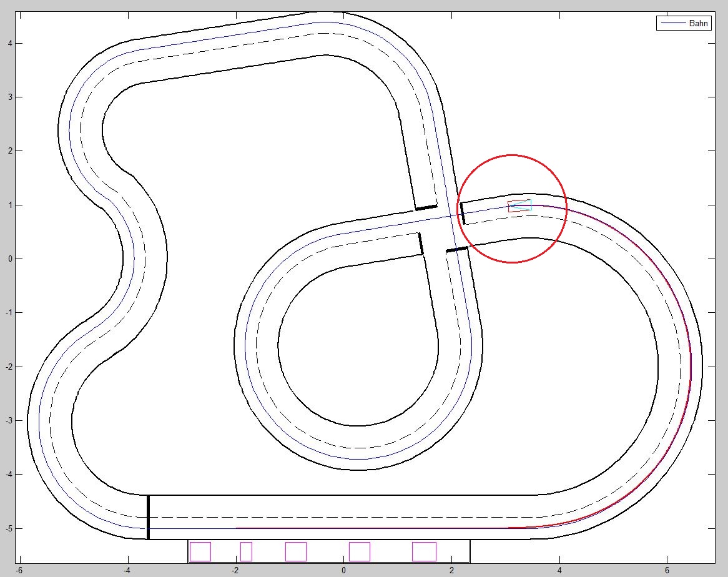Select the fourth magenta parking box
The height and width of the screenshot is (577, 728).
point(360,551)
